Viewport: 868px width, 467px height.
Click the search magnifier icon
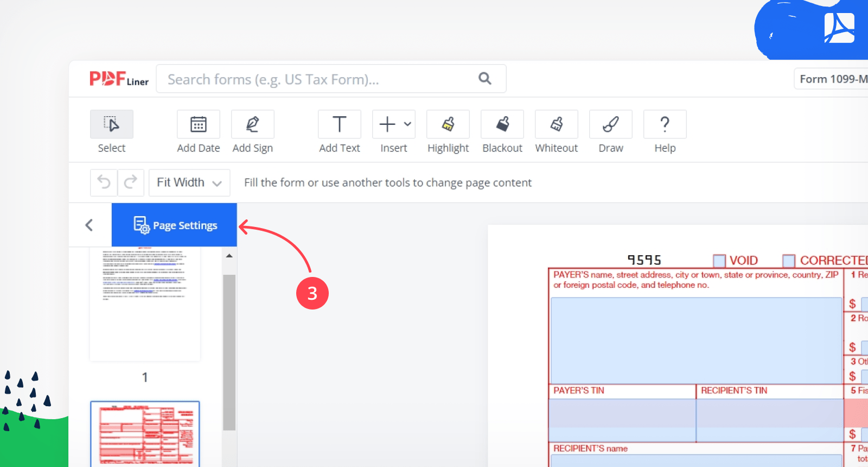(x=485, y=79)
